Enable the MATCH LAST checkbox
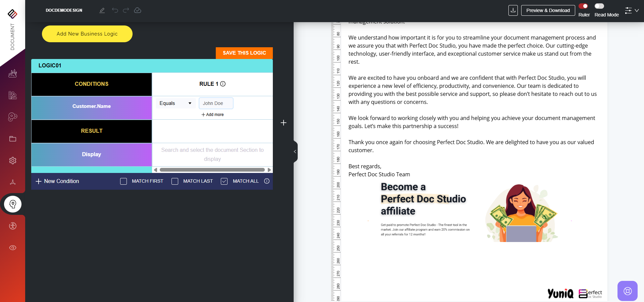Viewport: 644px width, 302px height. (x=175, y=181)
